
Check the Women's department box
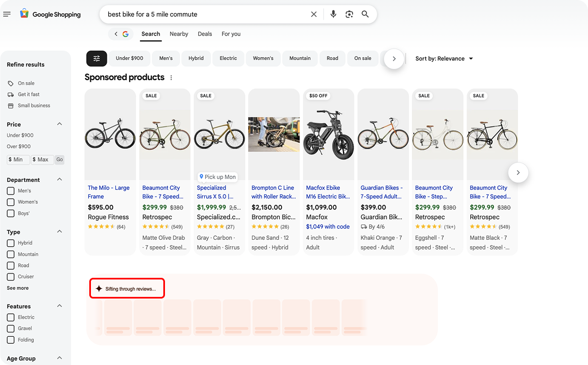click(x=11, y=202)
